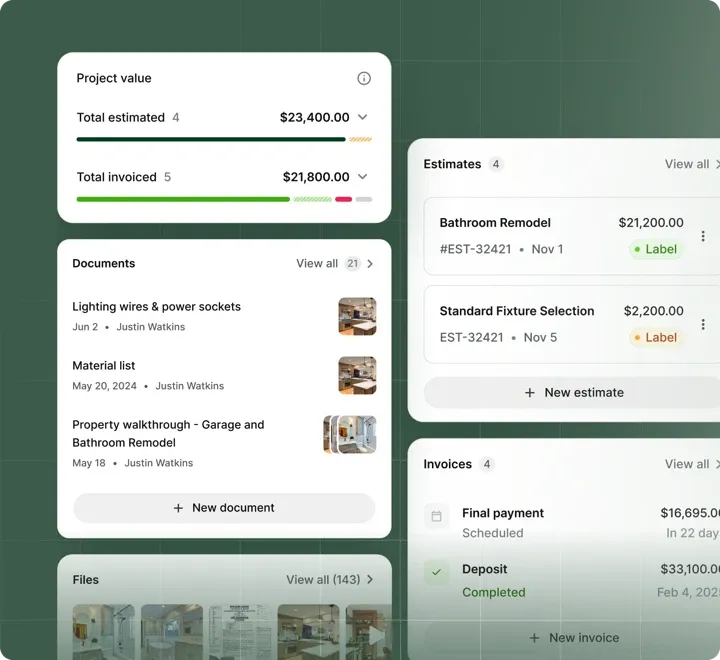Open the Bathroom Remodel three-dot menu
This screenshot has width=720, height=660.
coord(703,236)
